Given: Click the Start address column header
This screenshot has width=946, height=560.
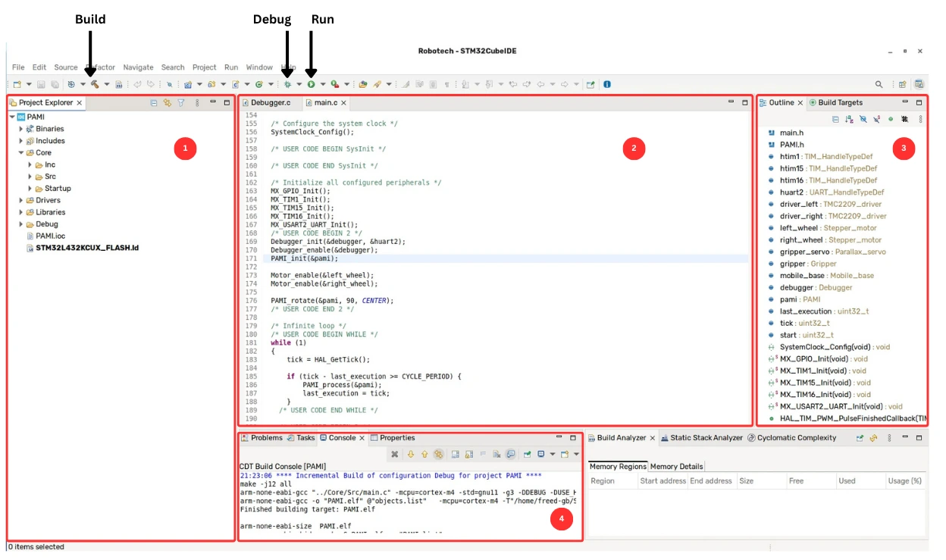Looking at the screenshot, I should (663, 481).
